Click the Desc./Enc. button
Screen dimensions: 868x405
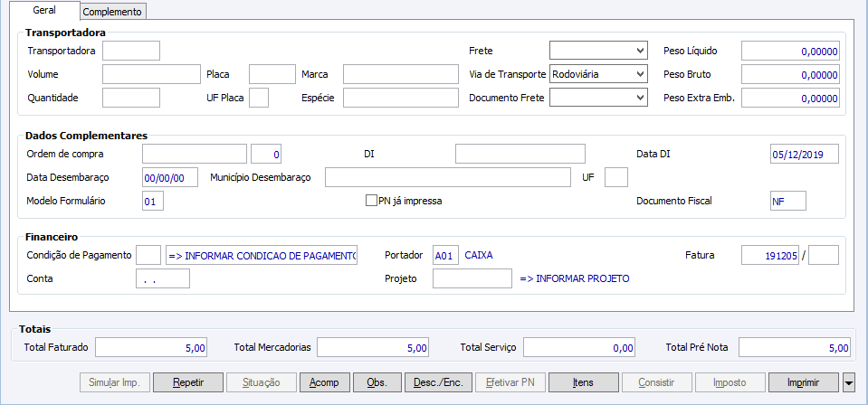pos(439,382)
